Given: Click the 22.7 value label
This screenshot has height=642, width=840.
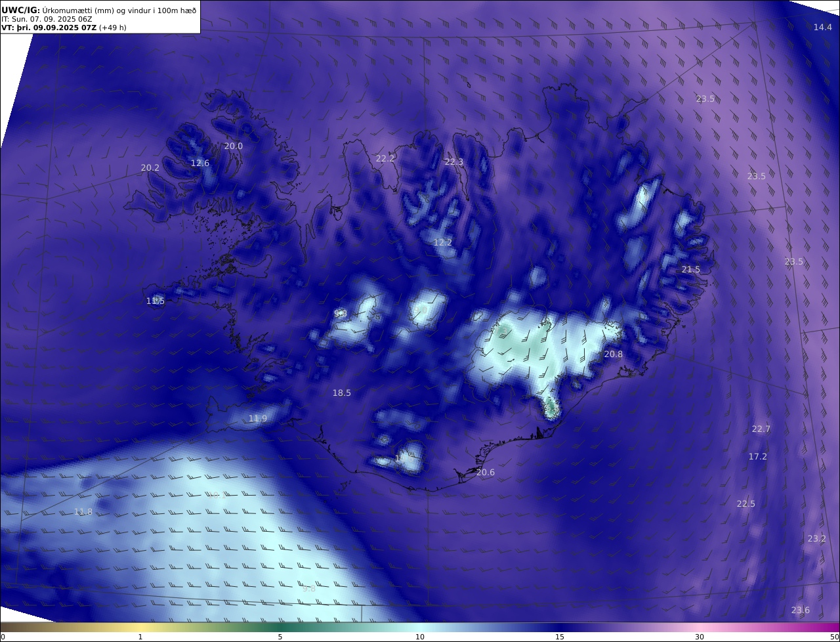Looking at the screenshot, I should [761, 429].
